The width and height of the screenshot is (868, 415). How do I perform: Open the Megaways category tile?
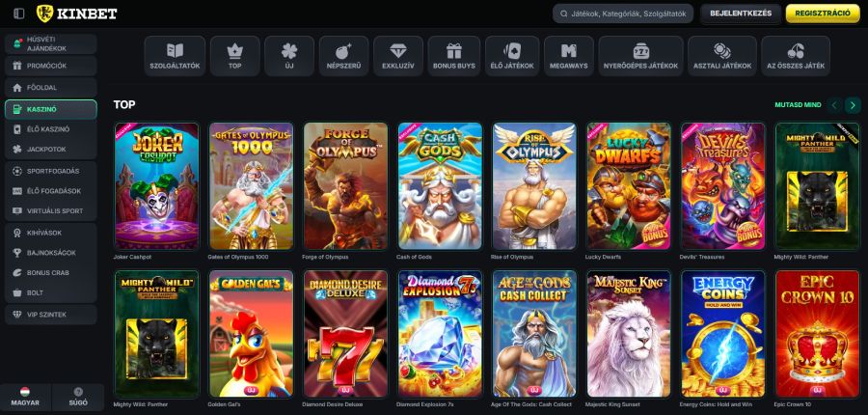568,56
